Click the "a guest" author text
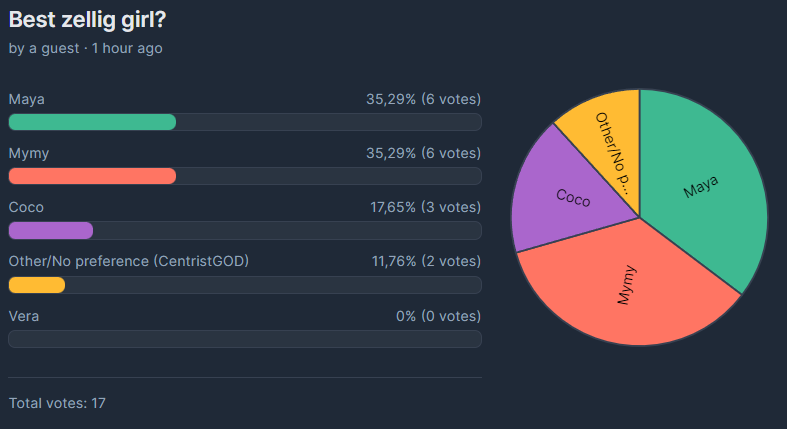Image resolution: width=787 pixels, height=429 pixels. pos(52,48)
